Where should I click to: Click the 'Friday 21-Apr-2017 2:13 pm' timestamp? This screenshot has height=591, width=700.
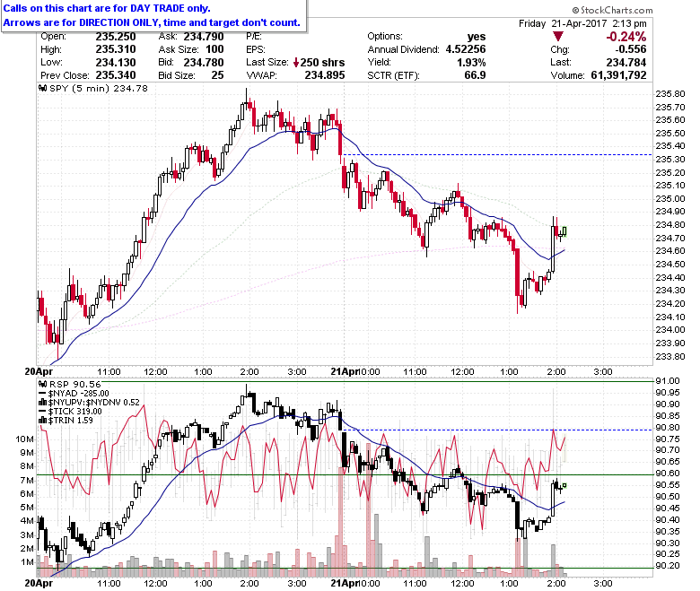click(x=582, y=23)
